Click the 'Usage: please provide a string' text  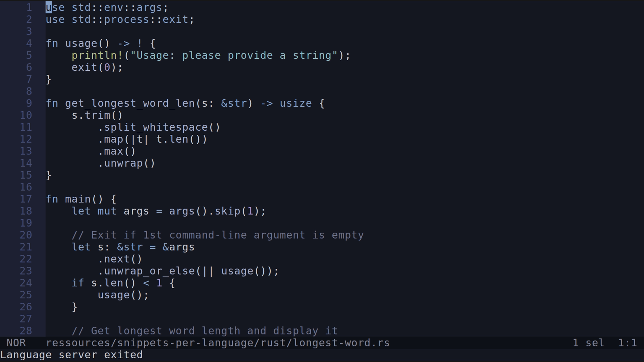coord(234,56)
